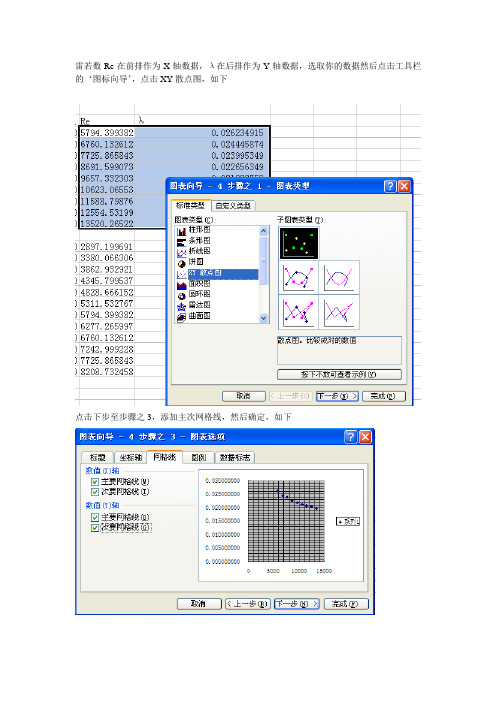Click 下一步 in chart type dialog

[337, 396]
